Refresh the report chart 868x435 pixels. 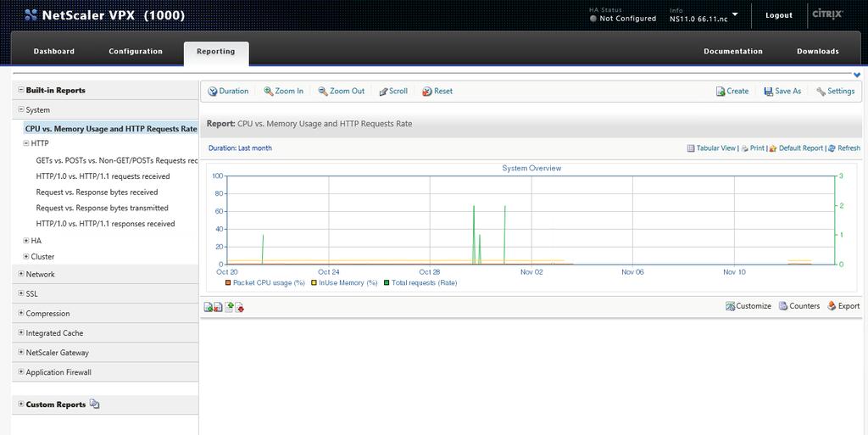[844, 148]
